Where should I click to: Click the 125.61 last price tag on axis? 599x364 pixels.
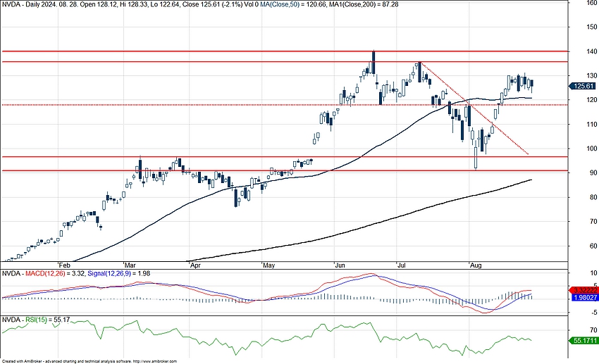[x=583, y=86]
